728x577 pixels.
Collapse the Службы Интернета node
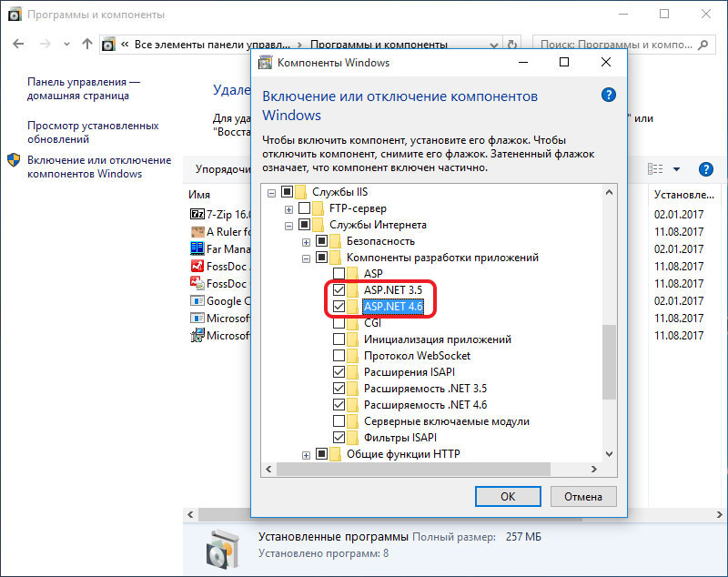(288, 226)
